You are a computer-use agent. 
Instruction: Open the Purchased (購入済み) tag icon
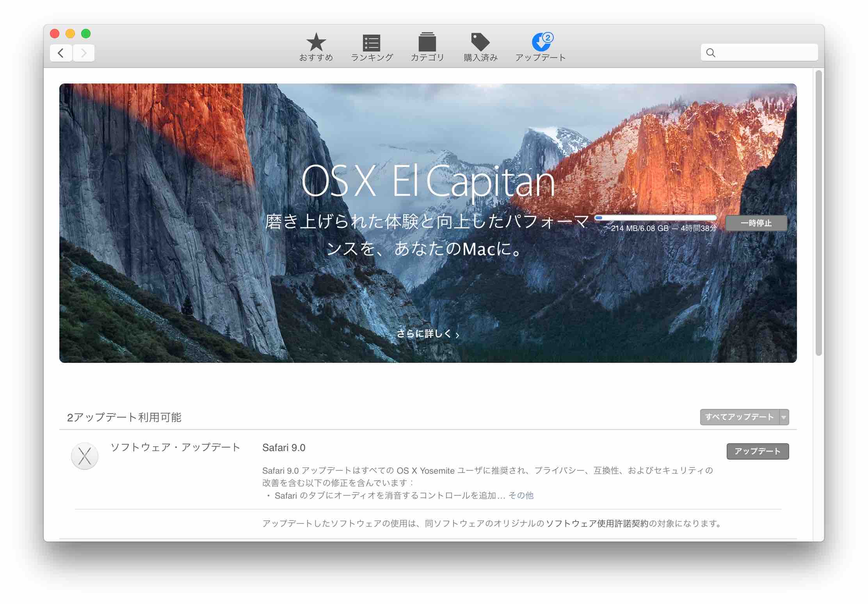[480, 42]
